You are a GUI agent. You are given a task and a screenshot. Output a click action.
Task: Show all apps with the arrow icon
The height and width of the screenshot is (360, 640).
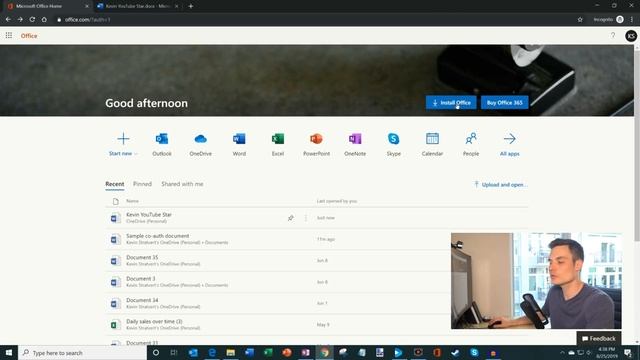tap(509, 144)
